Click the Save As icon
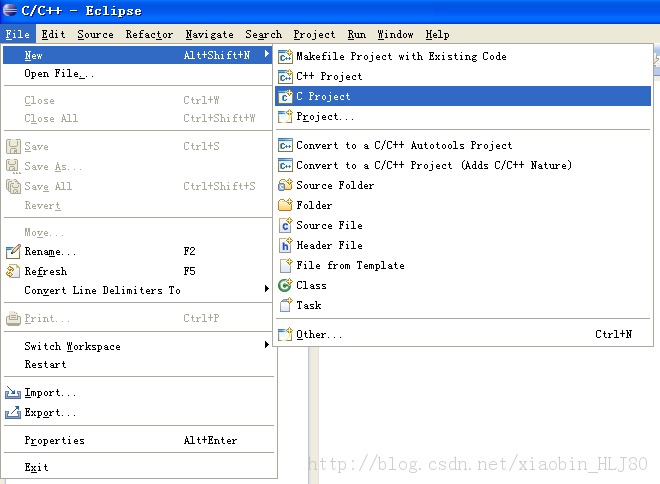660x484 pixels. (13, 166)
